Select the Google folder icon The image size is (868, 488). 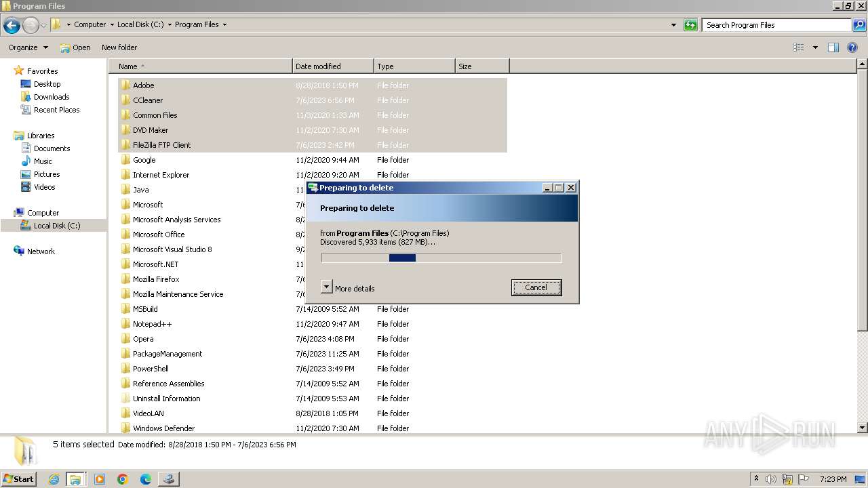(x=125, y=160)
